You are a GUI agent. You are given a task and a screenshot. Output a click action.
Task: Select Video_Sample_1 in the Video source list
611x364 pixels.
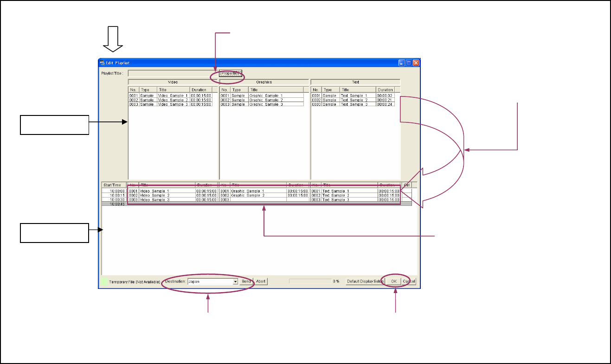point(173,96)
